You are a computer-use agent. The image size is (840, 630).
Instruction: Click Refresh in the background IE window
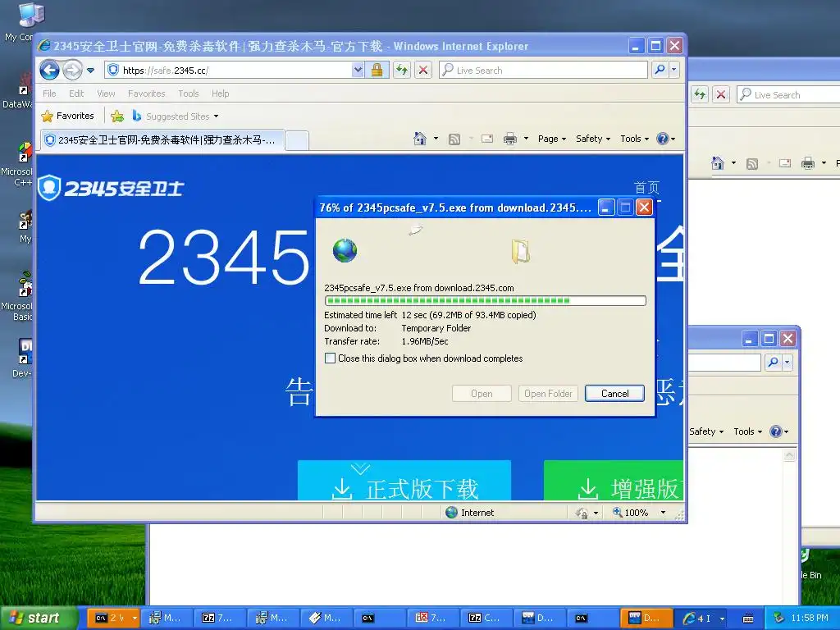click(x=701, y=95)
